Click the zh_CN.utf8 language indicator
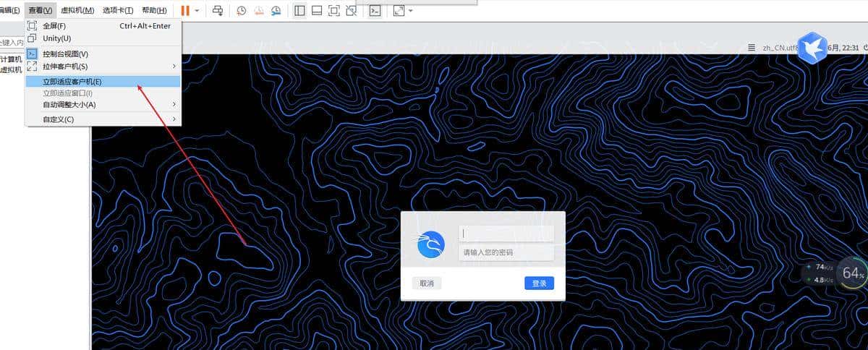 (780, 48)
